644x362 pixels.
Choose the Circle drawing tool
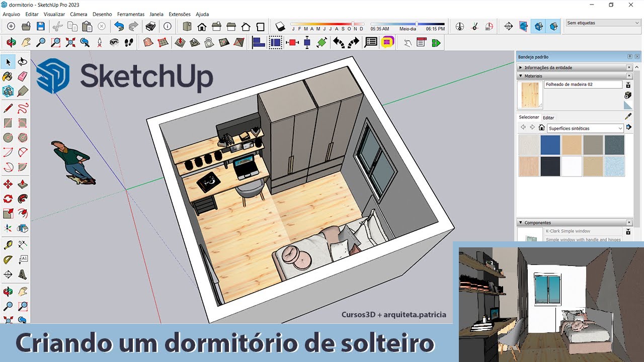point(8,137)
